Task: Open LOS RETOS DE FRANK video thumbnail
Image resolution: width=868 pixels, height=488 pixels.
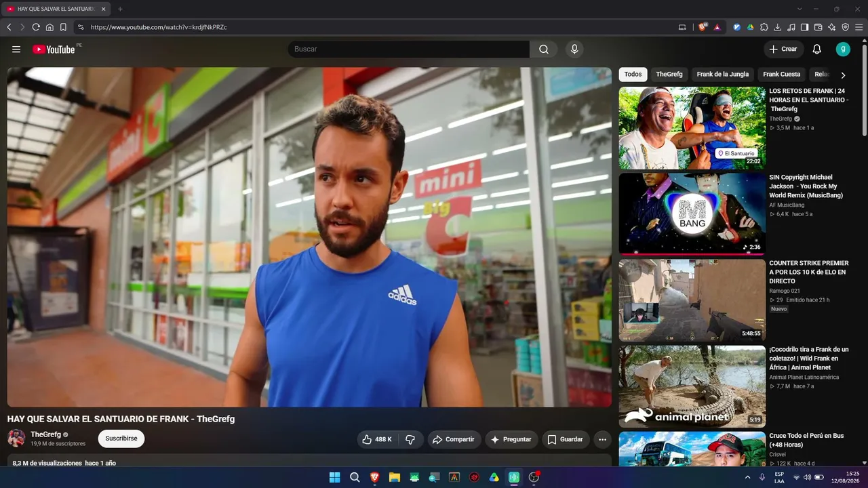Action: (x=692, y=128)
